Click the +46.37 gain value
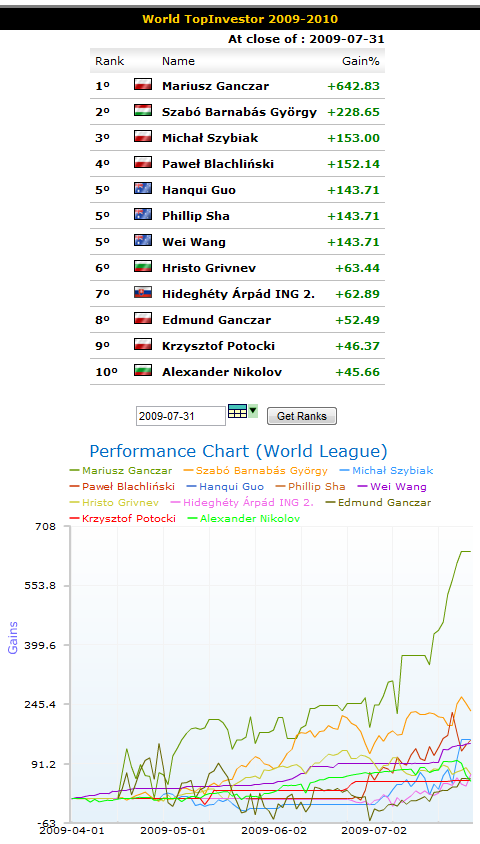Screen dimensions: 480x844 (357, 346)
